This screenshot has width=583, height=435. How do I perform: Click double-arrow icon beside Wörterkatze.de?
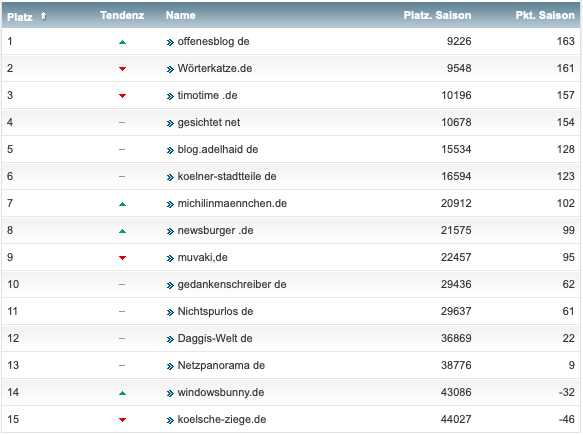tap(170, 70)
